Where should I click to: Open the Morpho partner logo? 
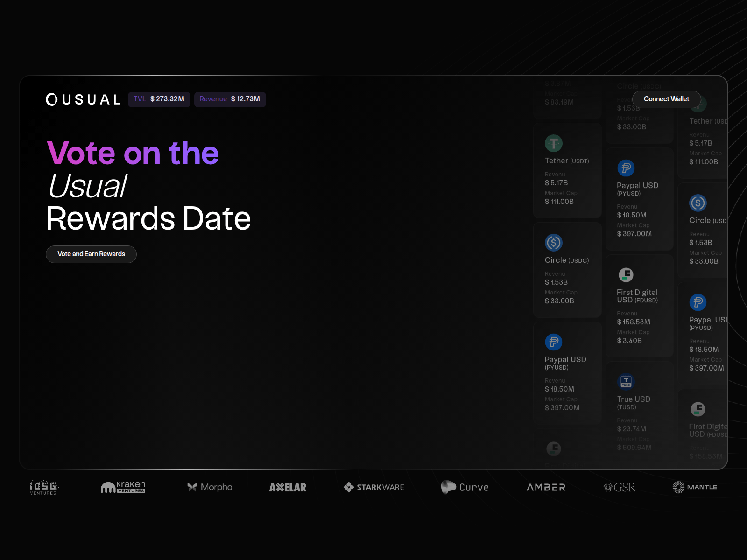click(210, 487)
